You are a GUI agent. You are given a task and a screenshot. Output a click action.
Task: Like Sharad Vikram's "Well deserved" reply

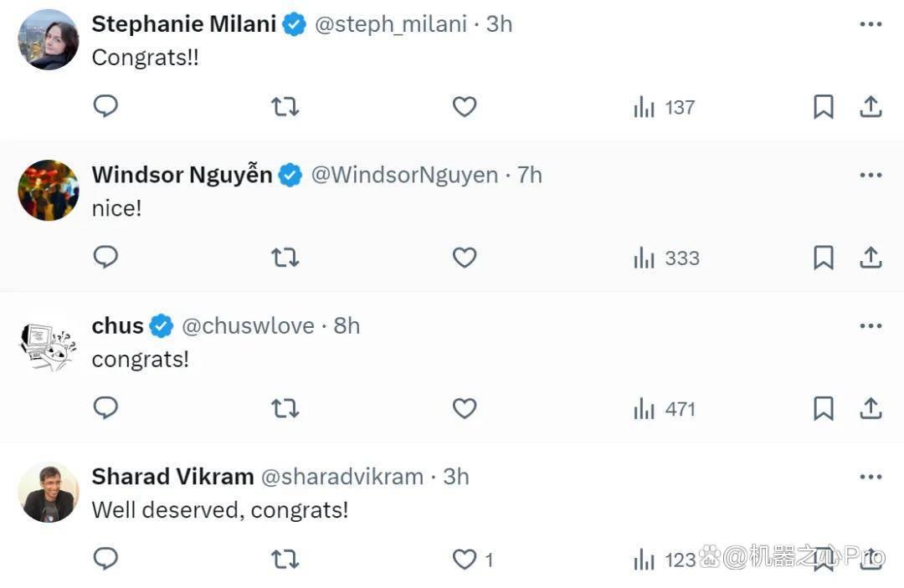[464, 560]
